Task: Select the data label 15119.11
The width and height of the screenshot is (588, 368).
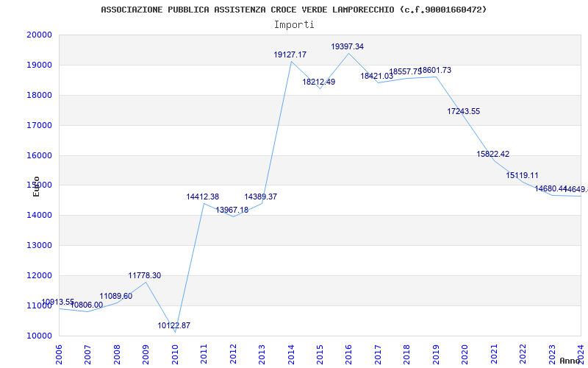Action: [x=523, y=175]
